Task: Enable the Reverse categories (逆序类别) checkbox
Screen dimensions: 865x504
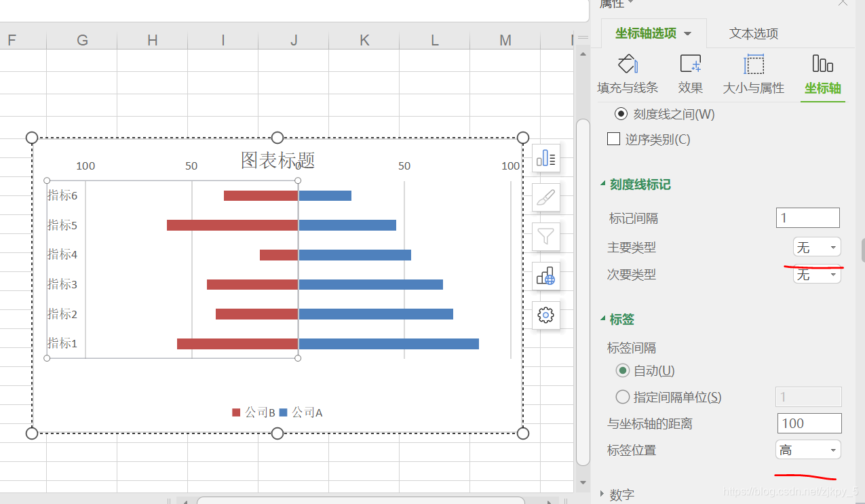Action: click(613, 139)
